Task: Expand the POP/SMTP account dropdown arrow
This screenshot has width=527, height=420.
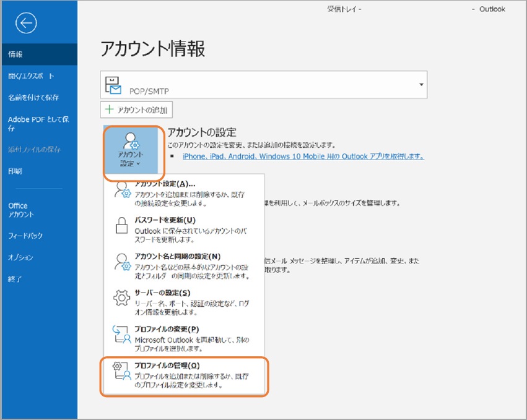Action: (421, 85)
